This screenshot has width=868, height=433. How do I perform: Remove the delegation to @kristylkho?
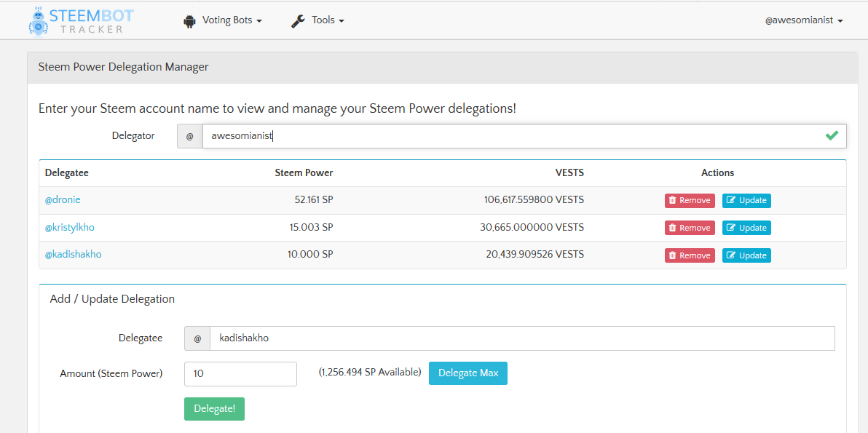tap(690, 228)
